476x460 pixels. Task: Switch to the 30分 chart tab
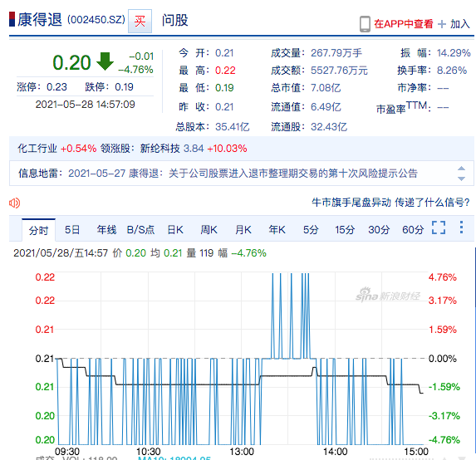tap(379, 230)
